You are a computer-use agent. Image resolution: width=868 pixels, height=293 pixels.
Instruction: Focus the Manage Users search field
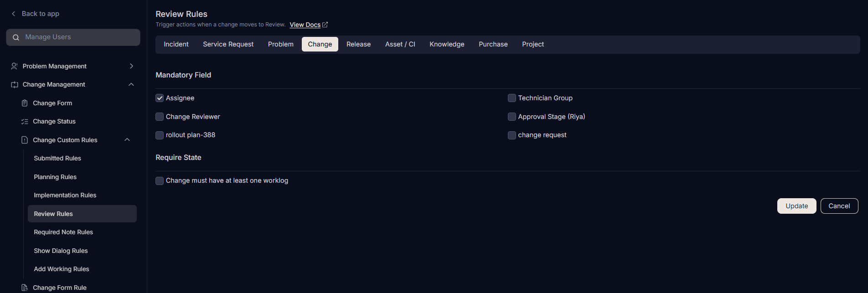73,37
